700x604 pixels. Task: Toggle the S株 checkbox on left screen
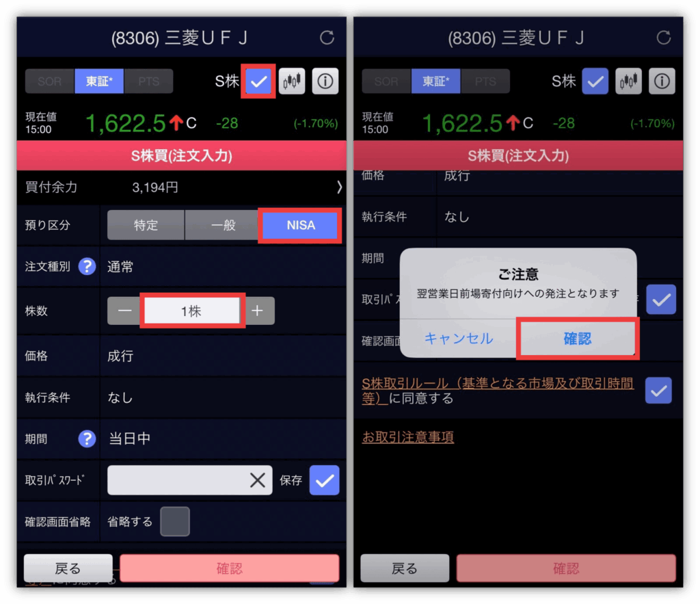pos(258,81)
